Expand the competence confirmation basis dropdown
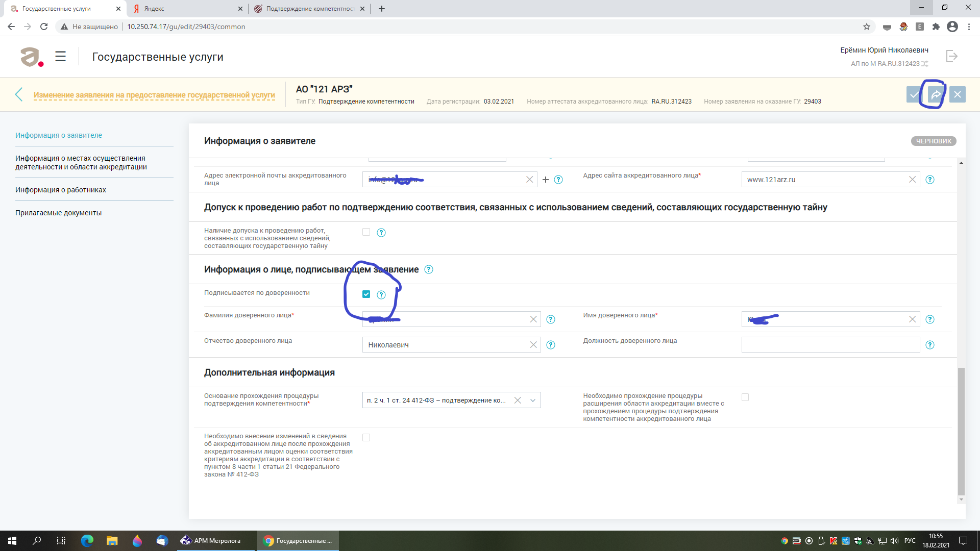980x551 pixels. tap(533, 400)
